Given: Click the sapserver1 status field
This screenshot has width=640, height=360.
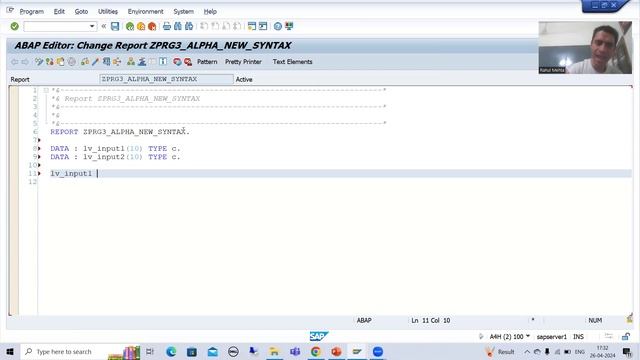Looking at the screenshot, I should tap(551, 337).
